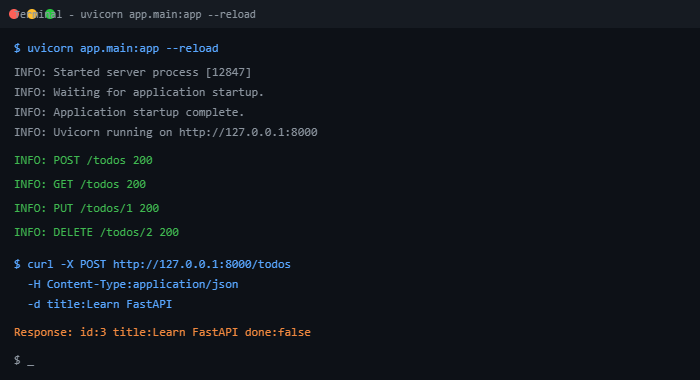Open the http://127.0.0.1:8000 Uvicorn URL
Screen dimensions: 700x380
pos(248,132)
